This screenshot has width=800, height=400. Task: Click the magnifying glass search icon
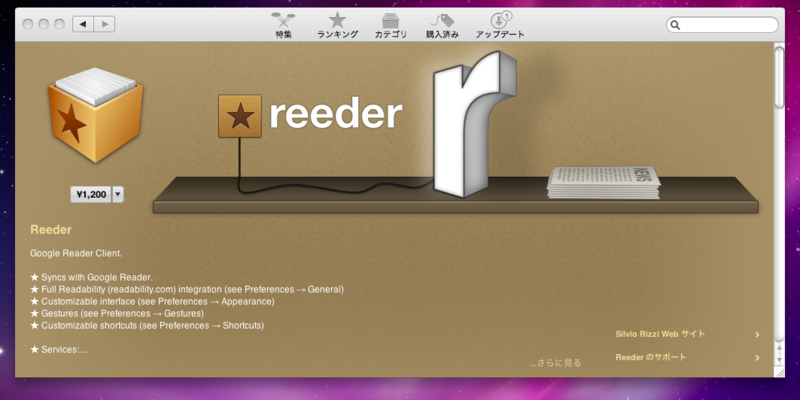coord(675,25)
